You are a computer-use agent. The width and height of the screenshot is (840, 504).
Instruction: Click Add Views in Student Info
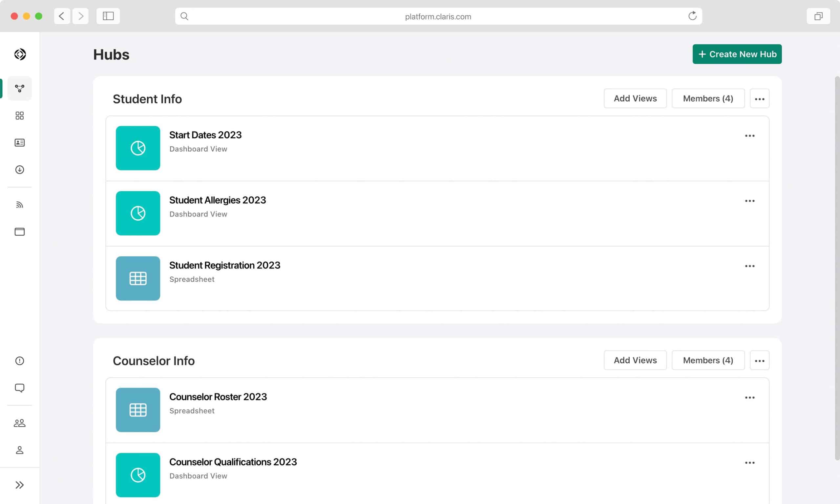tap(635, 98)
